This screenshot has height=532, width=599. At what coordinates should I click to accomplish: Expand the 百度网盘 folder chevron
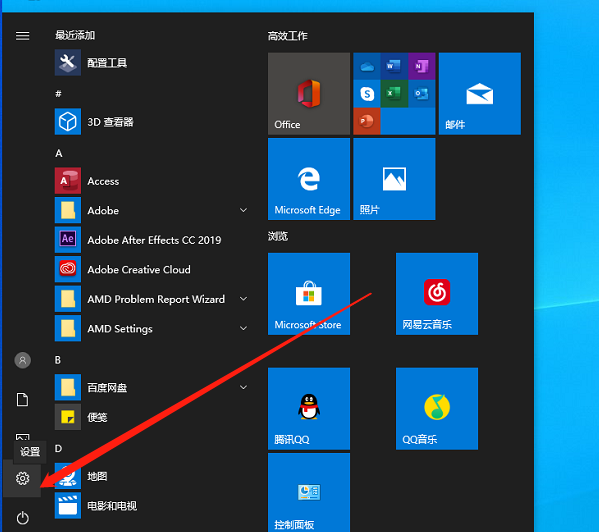(x=243, y=387)
